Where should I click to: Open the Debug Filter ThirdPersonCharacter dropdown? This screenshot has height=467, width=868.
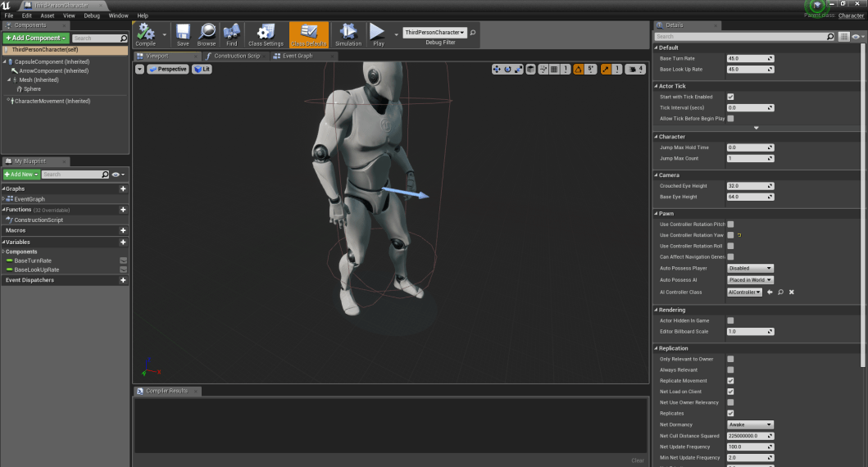point(434,33)
